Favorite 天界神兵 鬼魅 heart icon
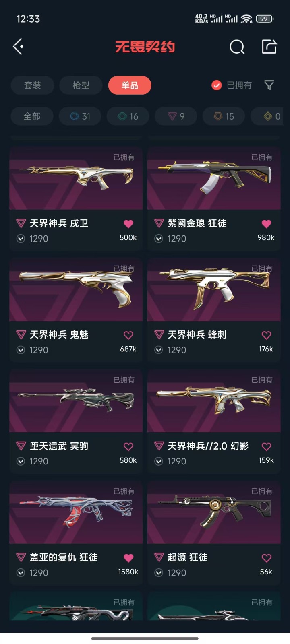 (x=128, y=335)
